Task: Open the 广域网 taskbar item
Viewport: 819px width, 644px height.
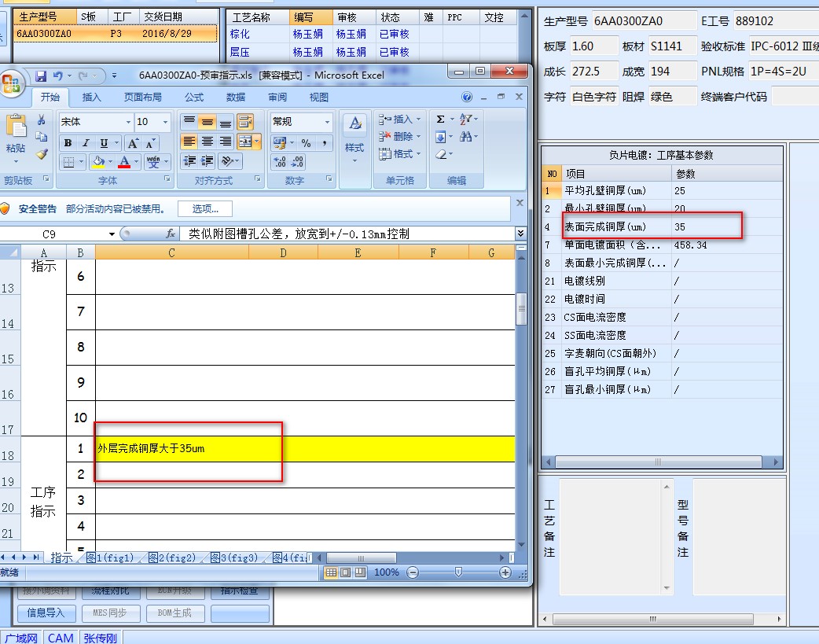Action: (22, 638)
